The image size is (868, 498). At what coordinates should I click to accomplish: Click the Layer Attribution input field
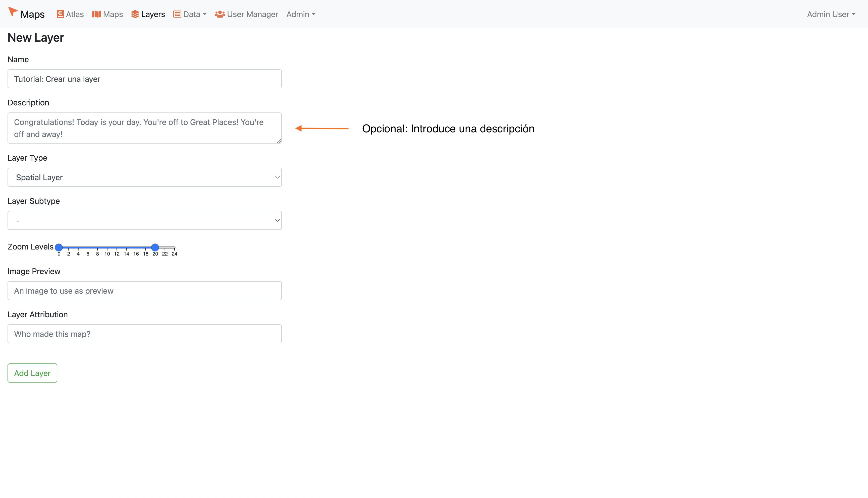tap(144, 334)
